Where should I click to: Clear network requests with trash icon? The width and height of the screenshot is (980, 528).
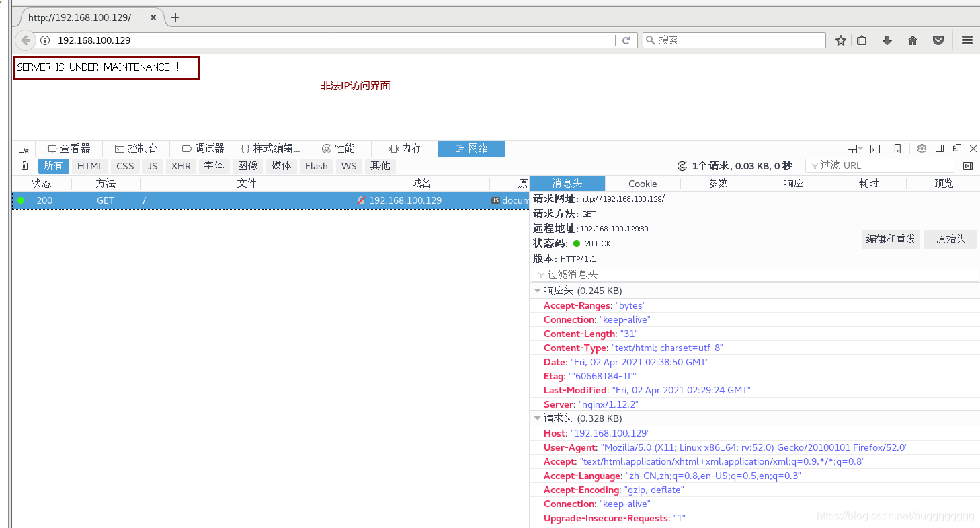pos(25,166)
